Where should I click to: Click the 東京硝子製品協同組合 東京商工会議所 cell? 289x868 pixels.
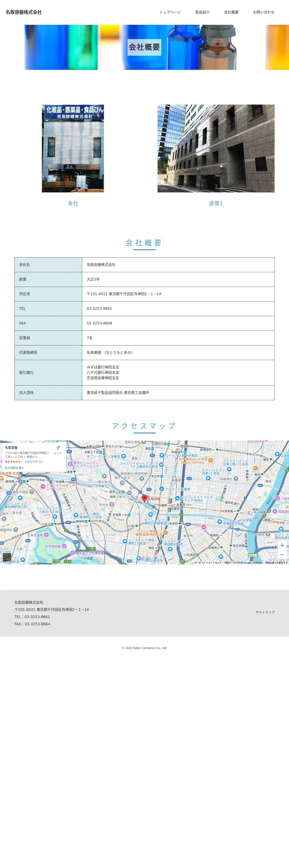[178, 393]
